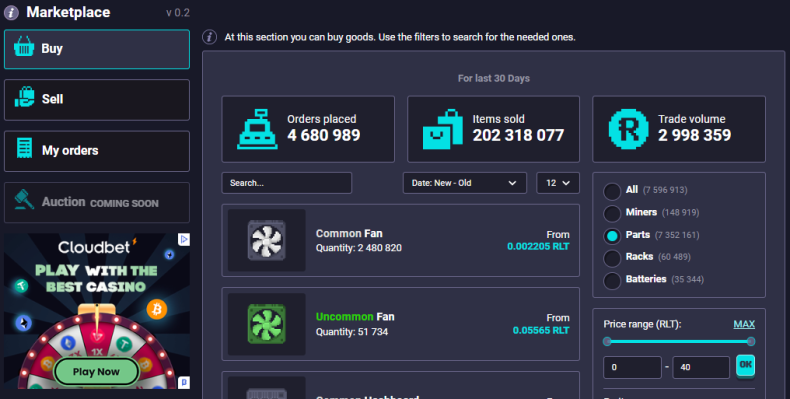Open the Uncommon Fan listing card

click(x=401, y=324)
